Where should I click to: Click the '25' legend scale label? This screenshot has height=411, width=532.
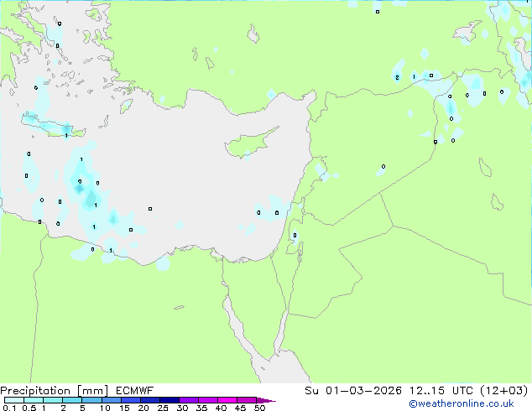(163, 408)
